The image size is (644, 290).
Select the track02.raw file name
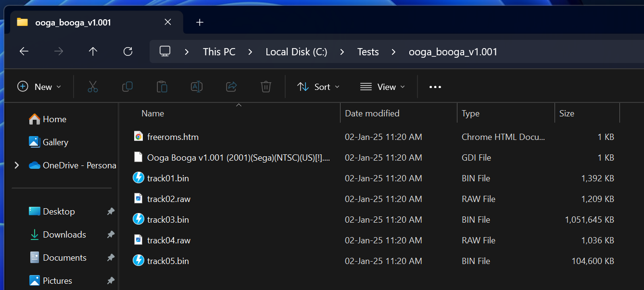pyautogui.click(x=169, y=199)
